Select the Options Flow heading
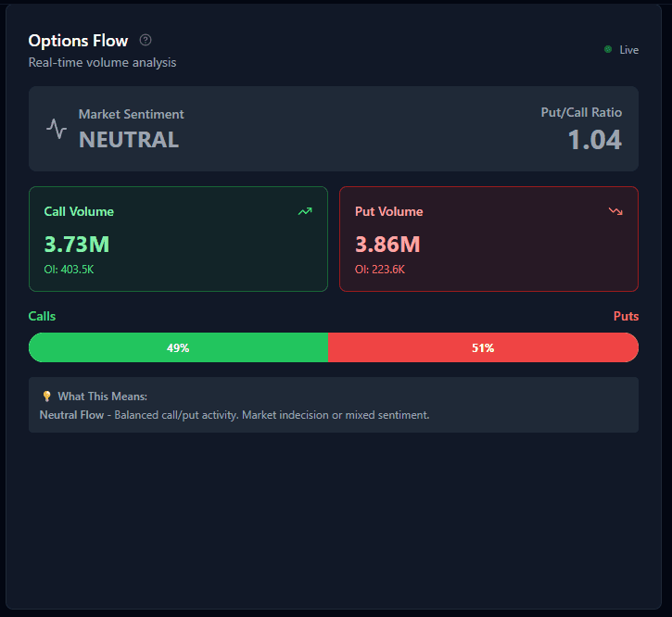672x617 pixels. point(78,41)
